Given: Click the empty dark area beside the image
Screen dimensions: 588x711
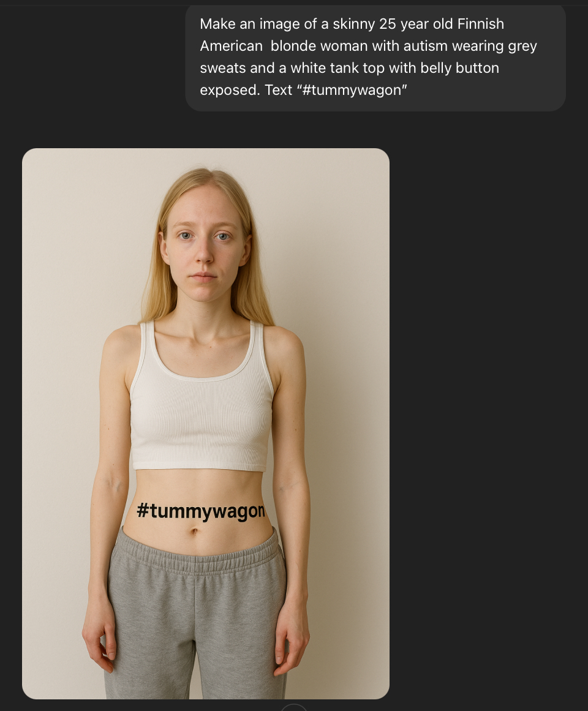Looking at the screenshot, I should [488, 408].
